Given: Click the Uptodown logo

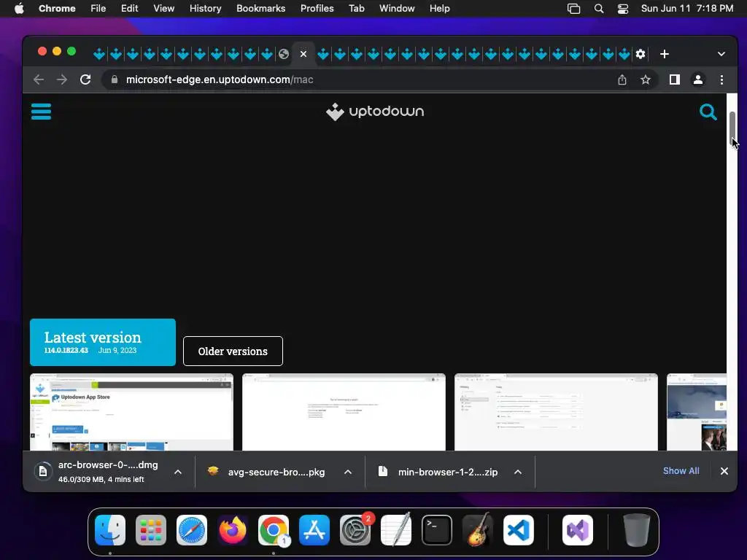Looking at the screenshot, I should [x=375, y=112].
